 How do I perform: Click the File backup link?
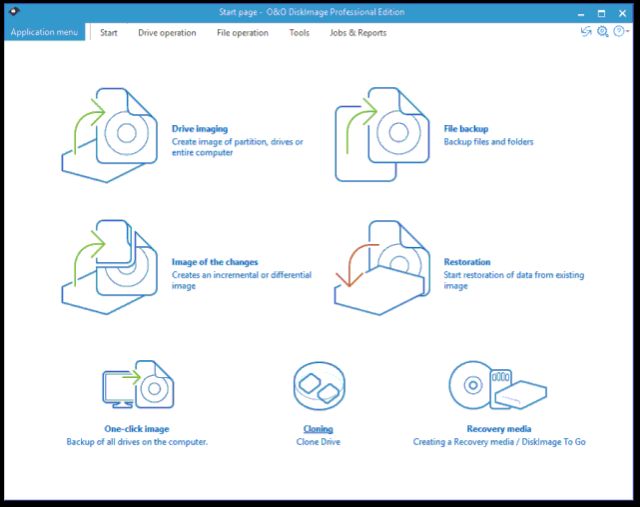(x=466, y=129)
